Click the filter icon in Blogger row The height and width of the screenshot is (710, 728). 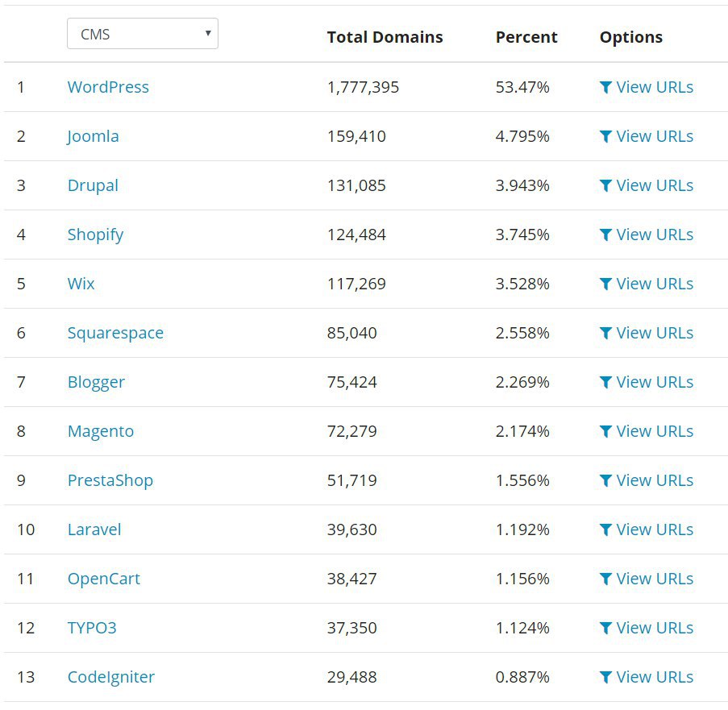(605, 382)
